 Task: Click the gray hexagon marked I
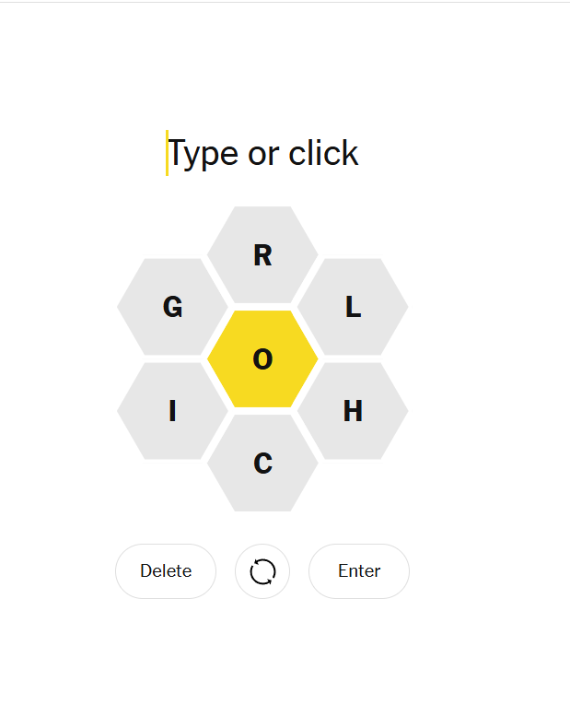pos(172,411)
